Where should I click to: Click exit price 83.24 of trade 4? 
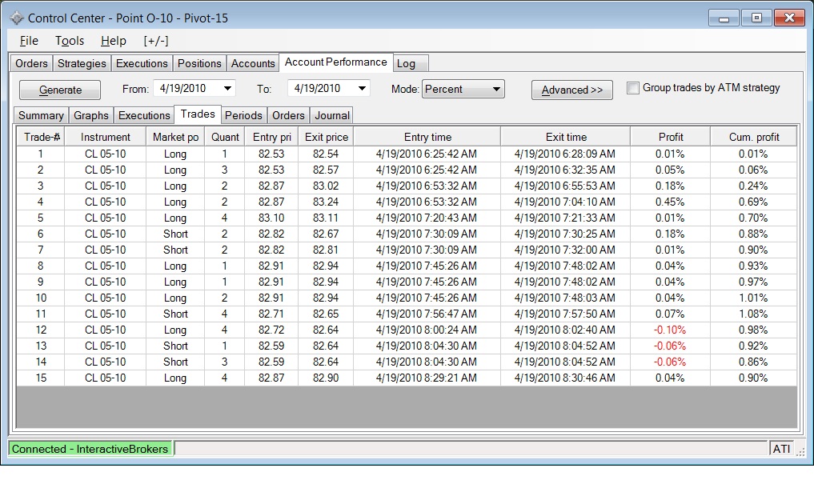(326, 202)
